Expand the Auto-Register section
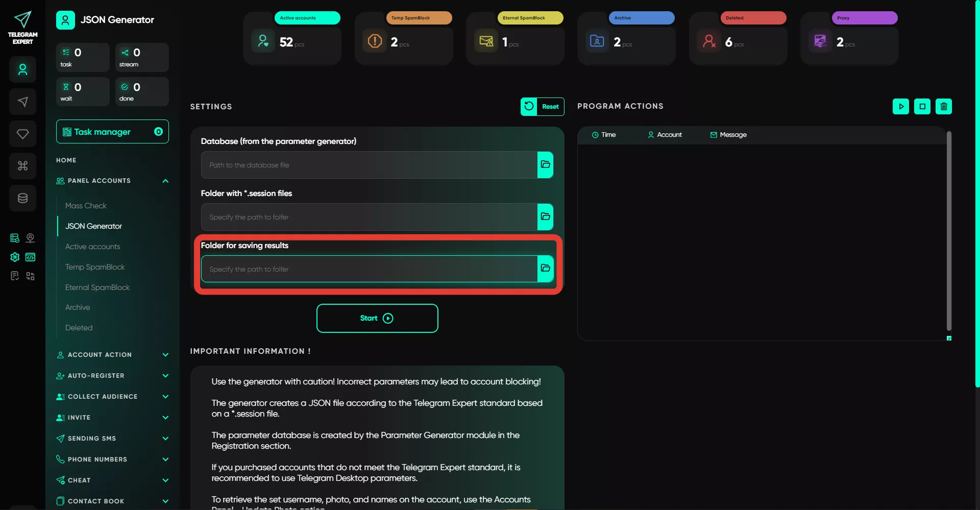The height and width of the screenshot is (510, 980). click(165, 376)
